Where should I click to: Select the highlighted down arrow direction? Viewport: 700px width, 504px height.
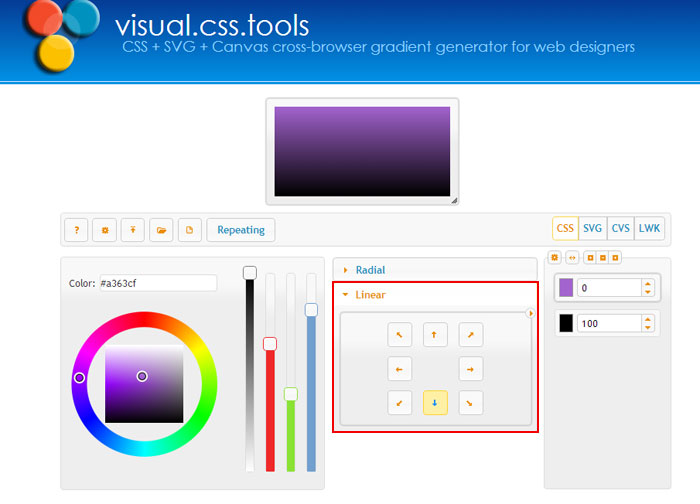(435, 403)
